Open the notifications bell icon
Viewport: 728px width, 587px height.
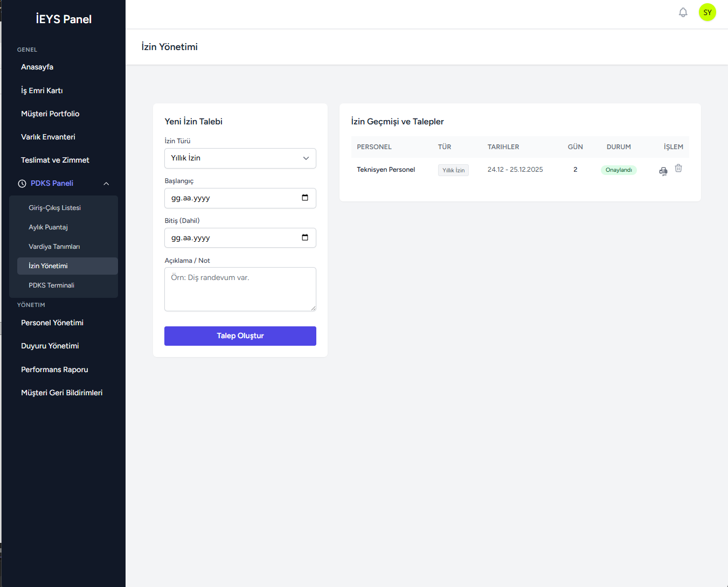683,12
